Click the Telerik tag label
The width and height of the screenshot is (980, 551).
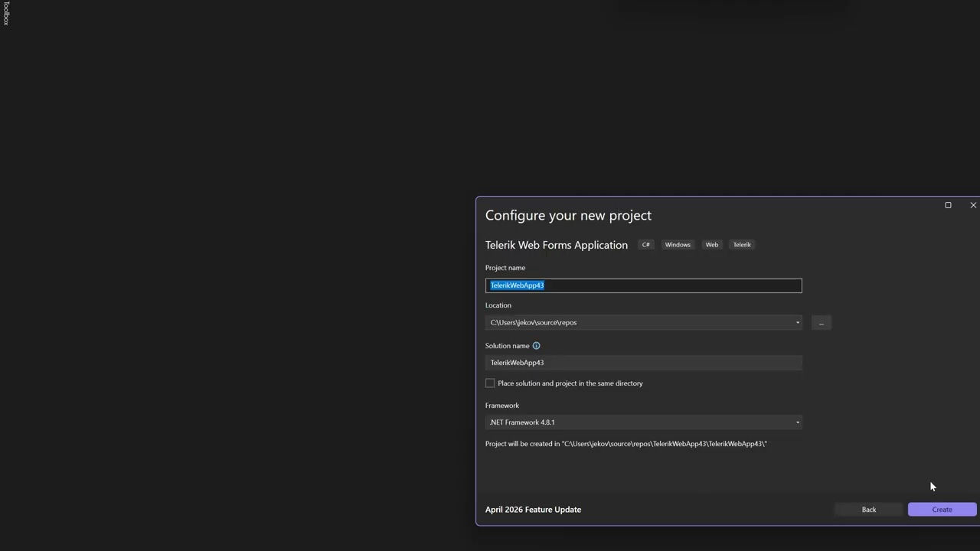coord(742,245)
